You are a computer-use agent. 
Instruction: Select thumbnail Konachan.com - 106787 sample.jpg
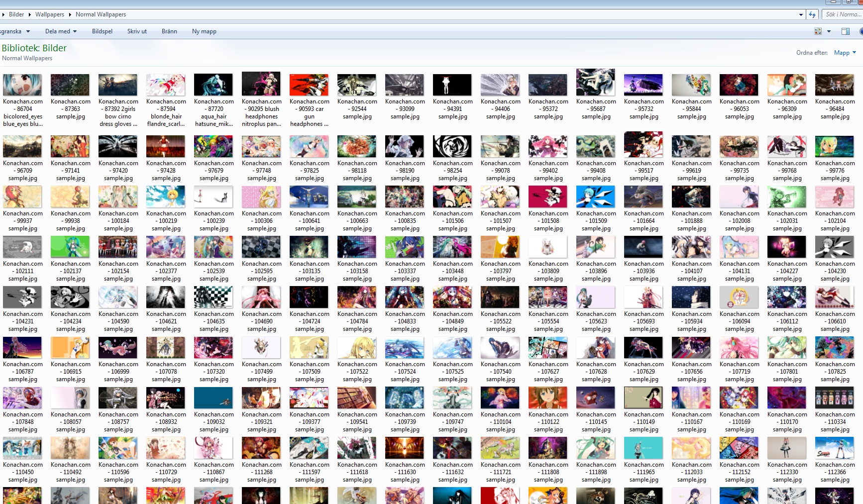click(x=22, y=348)
